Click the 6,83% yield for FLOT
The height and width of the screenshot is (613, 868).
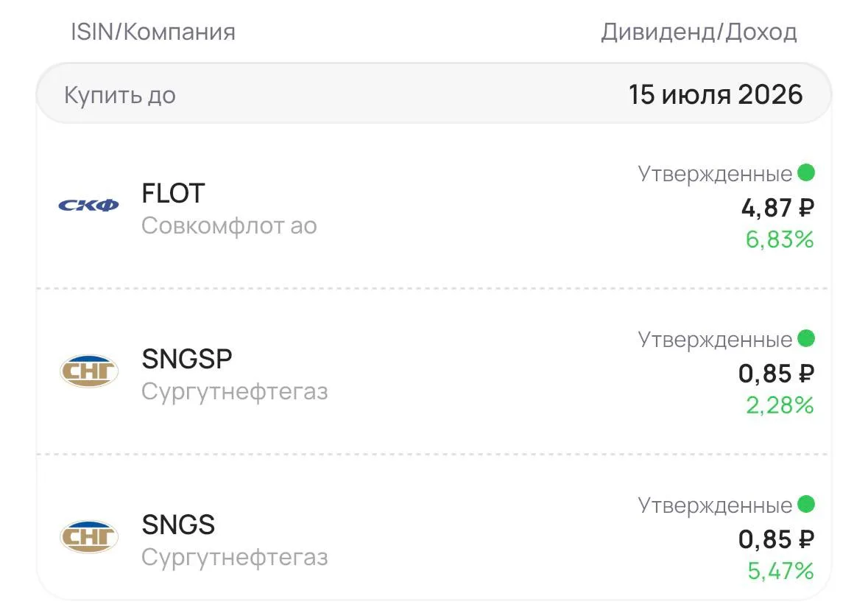[x=780, y=239]
